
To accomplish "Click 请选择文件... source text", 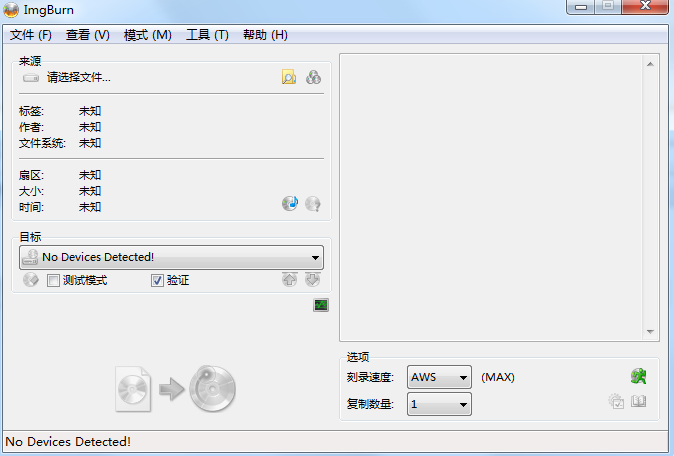I will click(79, 77).
